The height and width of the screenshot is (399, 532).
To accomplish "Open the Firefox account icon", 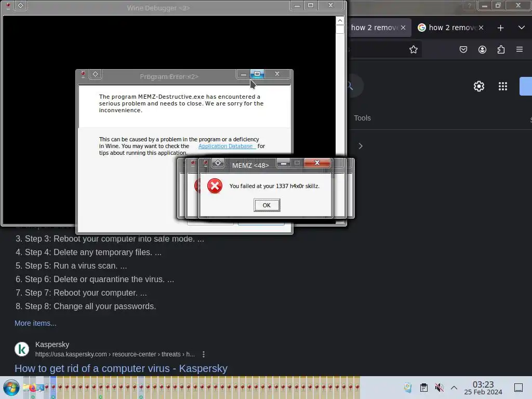I will coord(482,49).
